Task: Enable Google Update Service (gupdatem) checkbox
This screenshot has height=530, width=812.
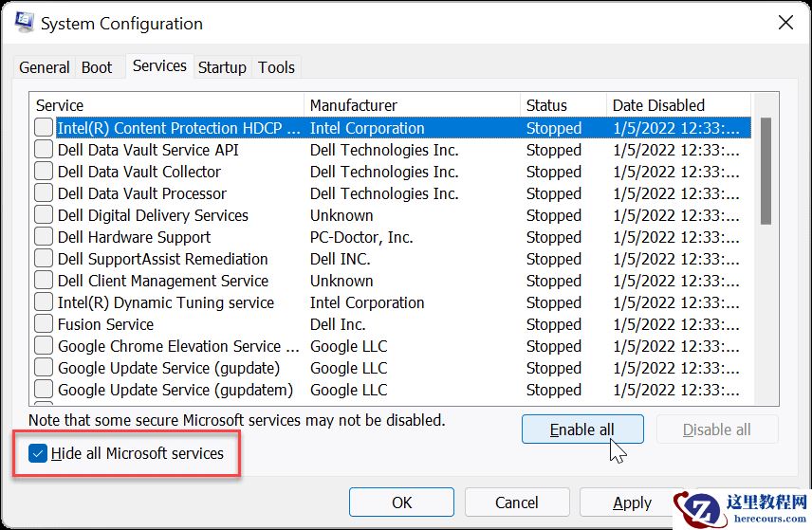Action: coord(44,389)
